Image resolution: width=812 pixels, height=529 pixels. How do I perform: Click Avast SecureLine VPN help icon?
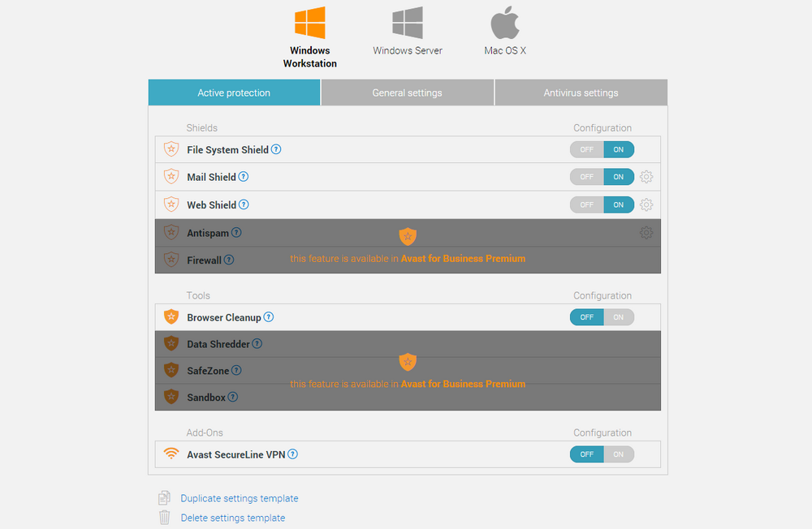(292, 454)
